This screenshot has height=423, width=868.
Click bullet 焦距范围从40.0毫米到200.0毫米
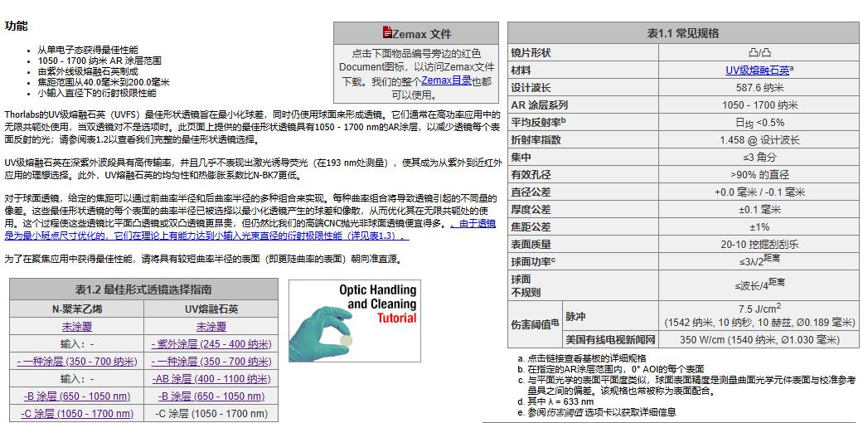[x=104, y=82]
